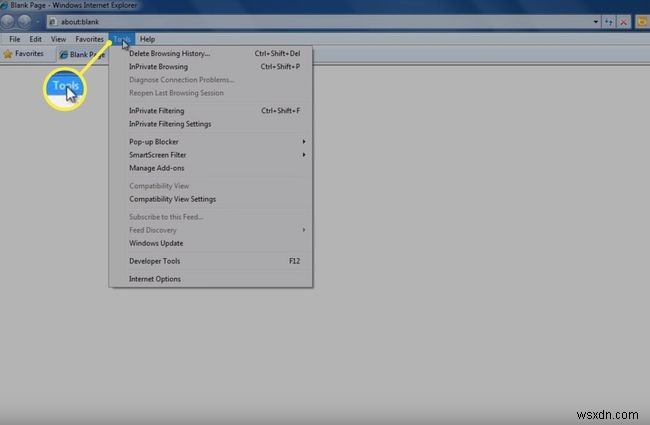Open the Favorites menu in menu bar

point(89,39)
